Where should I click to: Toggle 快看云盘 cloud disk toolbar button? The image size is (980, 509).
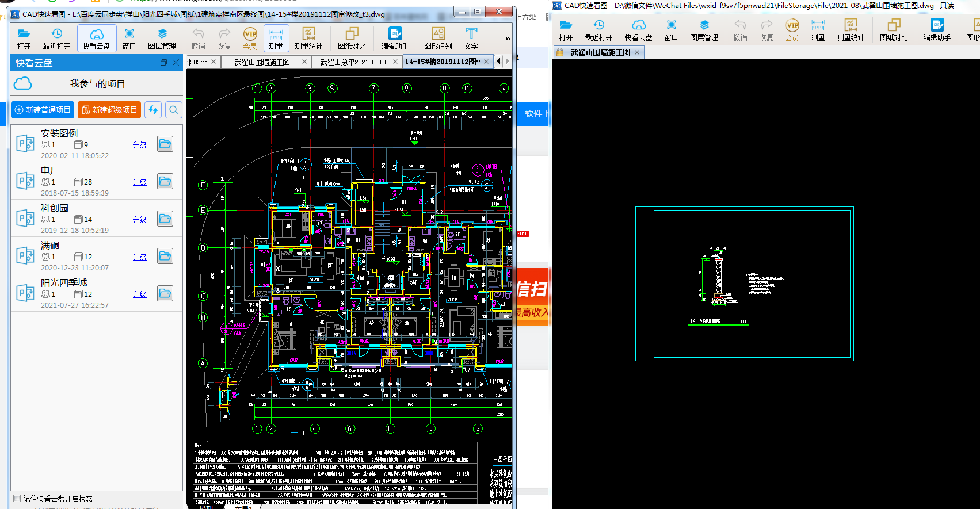(97, 39)
